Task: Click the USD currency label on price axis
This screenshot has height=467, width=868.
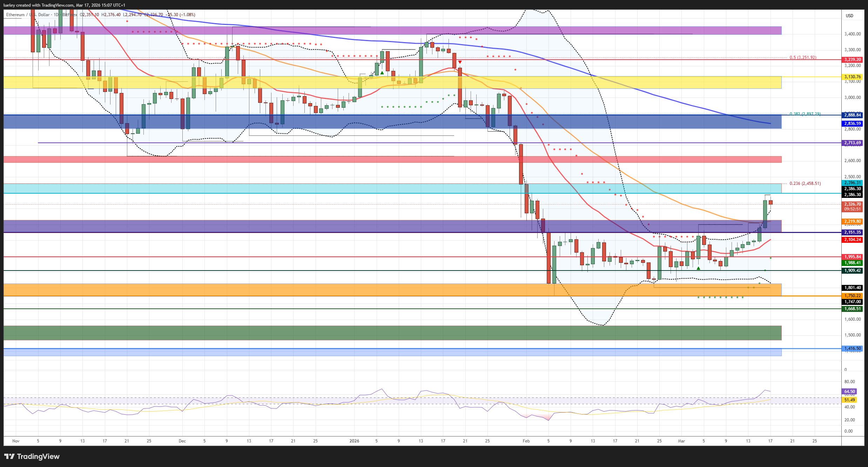Action: (x=850, y=15)
